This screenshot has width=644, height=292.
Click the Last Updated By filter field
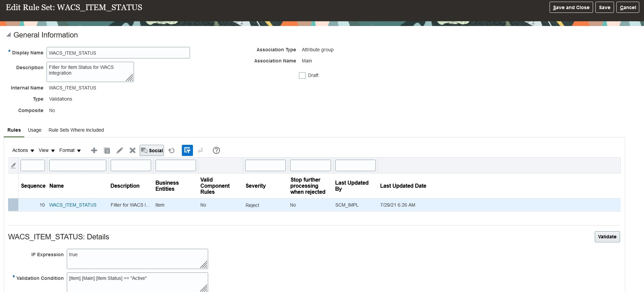(x=356, y=165)
